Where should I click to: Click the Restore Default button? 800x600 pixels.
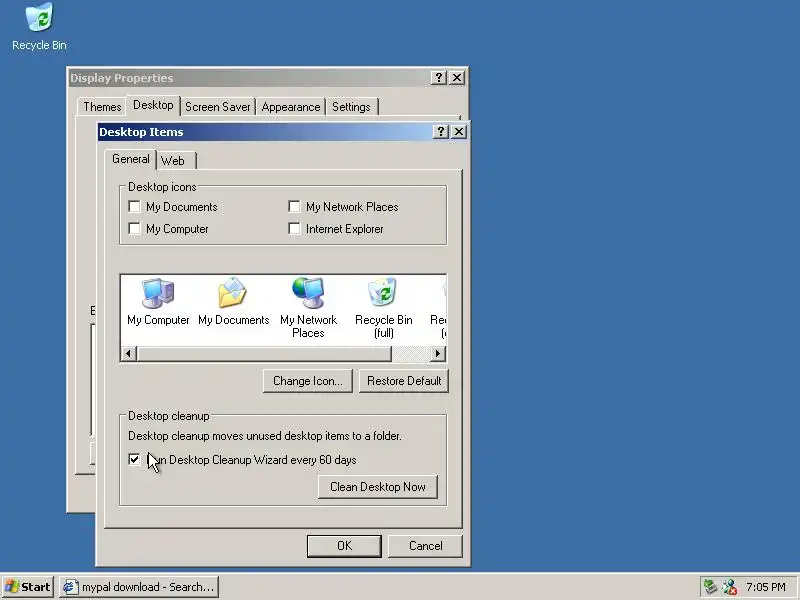click(x=404, y=381)
